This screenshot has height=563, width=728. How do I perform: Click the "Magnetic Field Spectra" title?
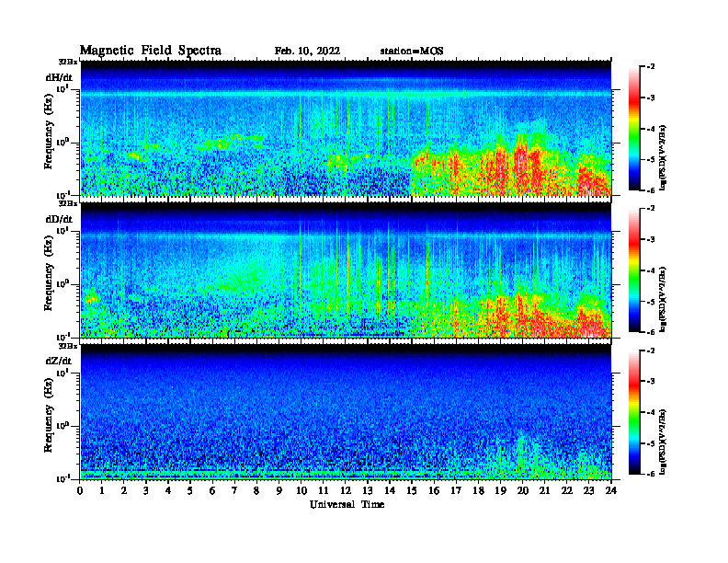[151, 51]
